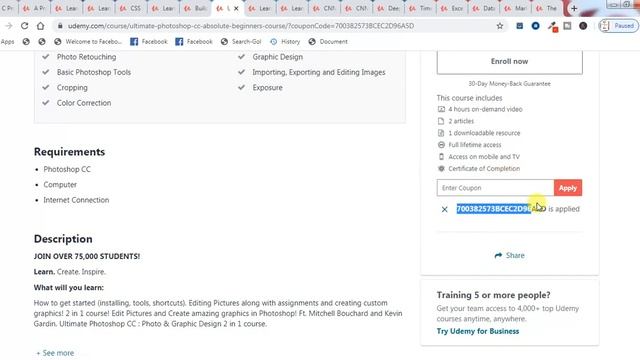This screenshot has height=360, width=640.
Task: Click '30-Day Money-Back Guarantee' text
Action: click(x=509, y=84)
